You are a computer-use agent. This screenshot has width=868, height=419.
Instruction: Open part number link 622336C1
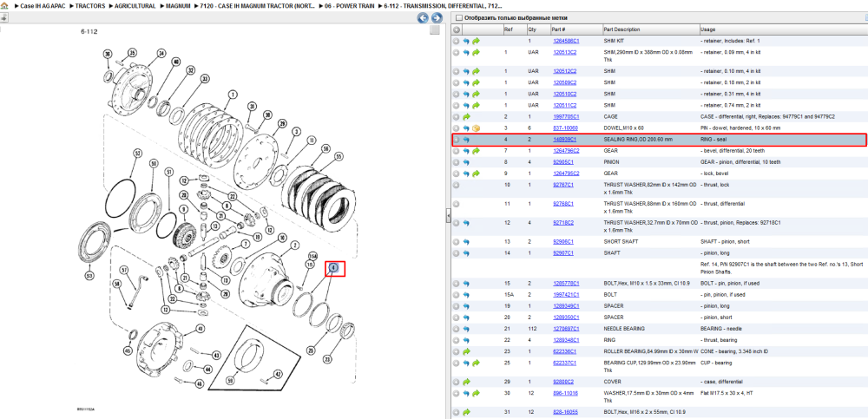pyautogui.click(x=565, y=351)
